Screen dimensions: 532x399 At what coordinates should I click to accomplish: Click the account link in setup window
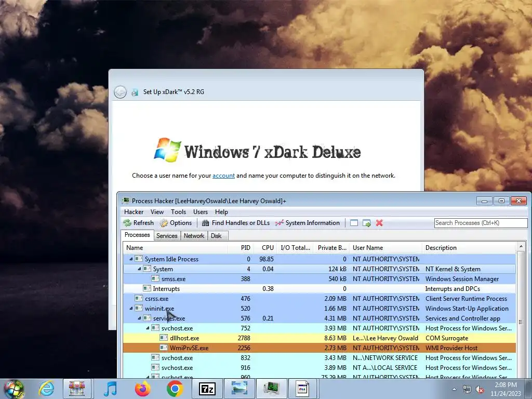(223, 176)
